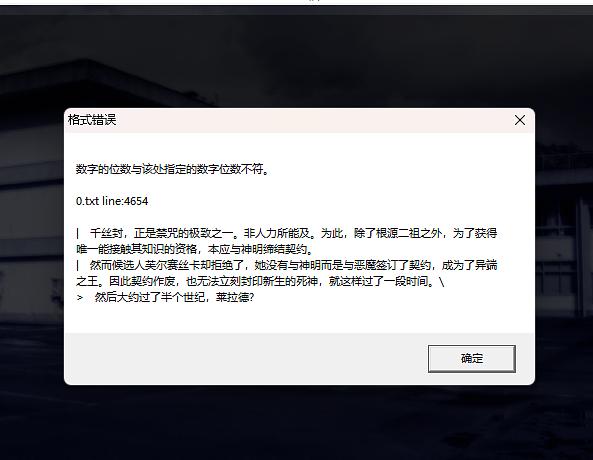The image size is (593, 460).
Task: Click the > marker before 然后大约
Action: click(x=79, y=297)
